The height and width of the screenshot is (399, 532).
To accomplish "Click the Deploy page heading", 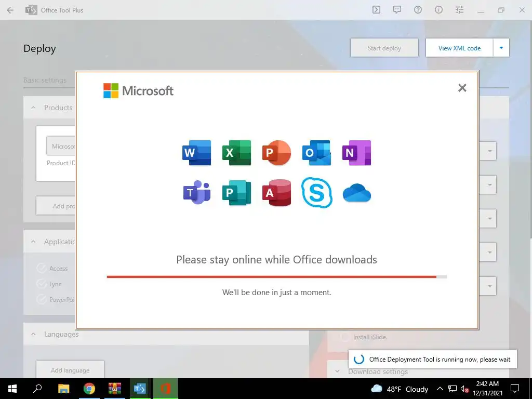I will click(x=39, y=48).
